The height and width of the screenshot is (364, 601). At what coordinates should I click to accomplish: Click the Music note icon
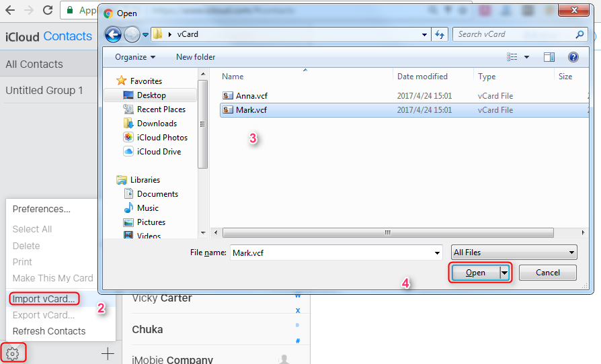click(128, 208)
